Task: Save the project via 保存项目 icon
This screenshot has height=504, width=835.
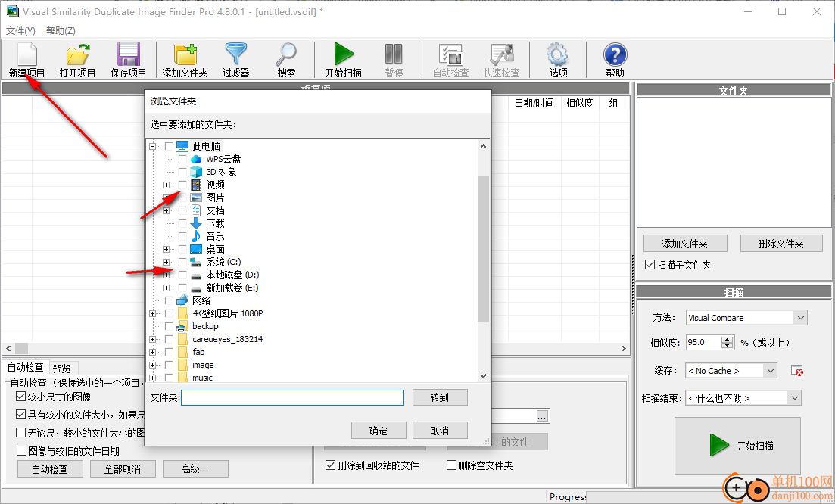Action: tap(129, 54)
